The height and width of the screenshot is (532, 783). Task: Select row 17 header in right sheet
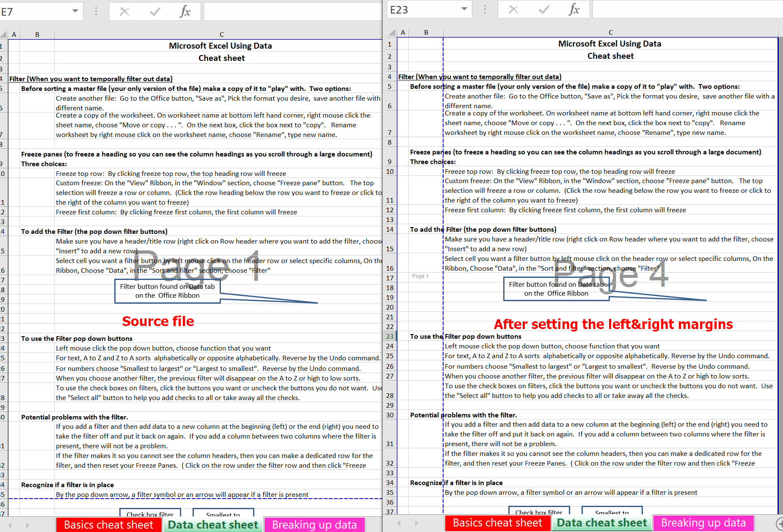point(390,278)
